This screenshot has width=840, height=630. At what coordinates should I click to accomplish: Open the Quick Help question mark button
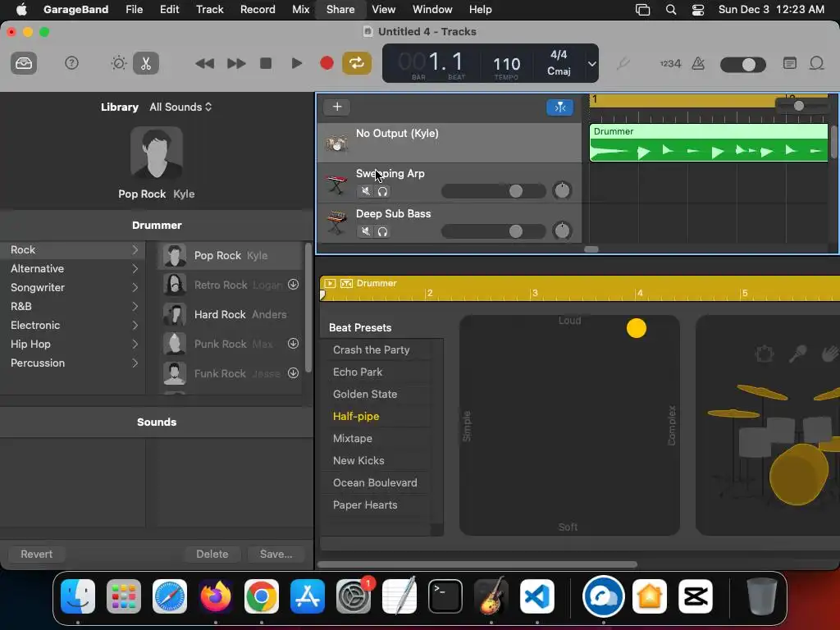pyautogui.click(x=71, y=63)
